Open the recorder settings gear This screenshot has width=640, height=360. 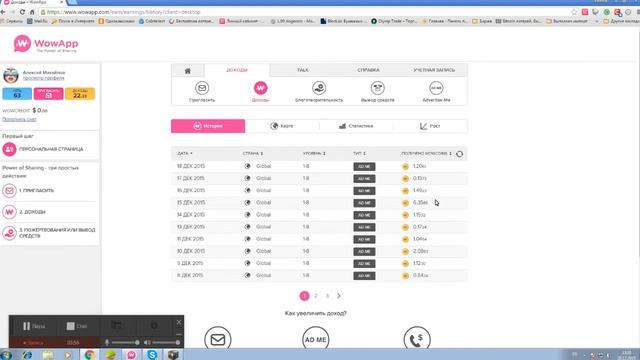click(154, 325)
